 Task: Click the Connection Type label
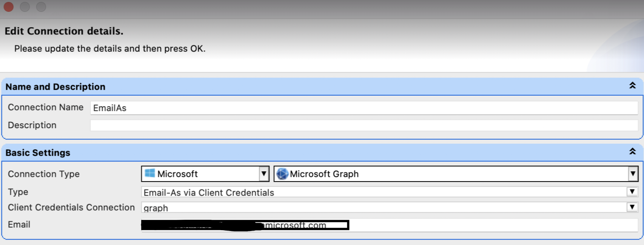pyautogui.click(x=44, y=174)
